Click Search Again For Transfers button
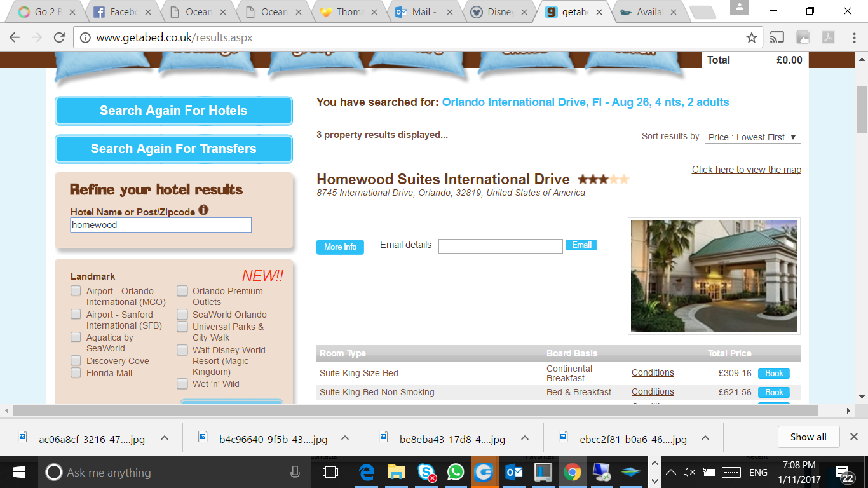 [x=173, y=149]
